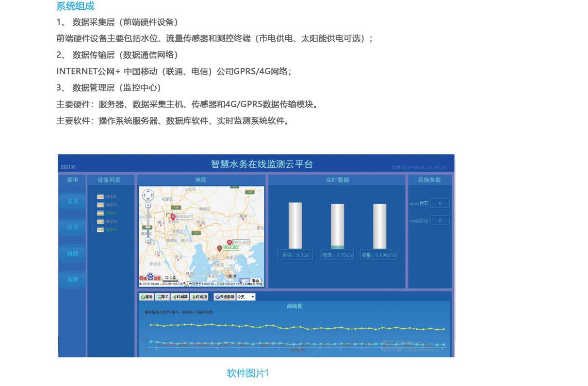Open the 预警 alert menu item

coord(72,279)
